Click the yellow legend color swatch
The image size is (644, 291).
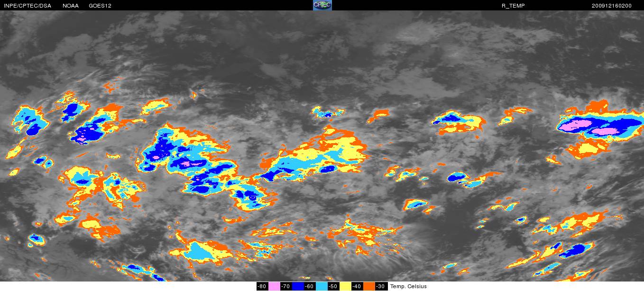point(345,286)
